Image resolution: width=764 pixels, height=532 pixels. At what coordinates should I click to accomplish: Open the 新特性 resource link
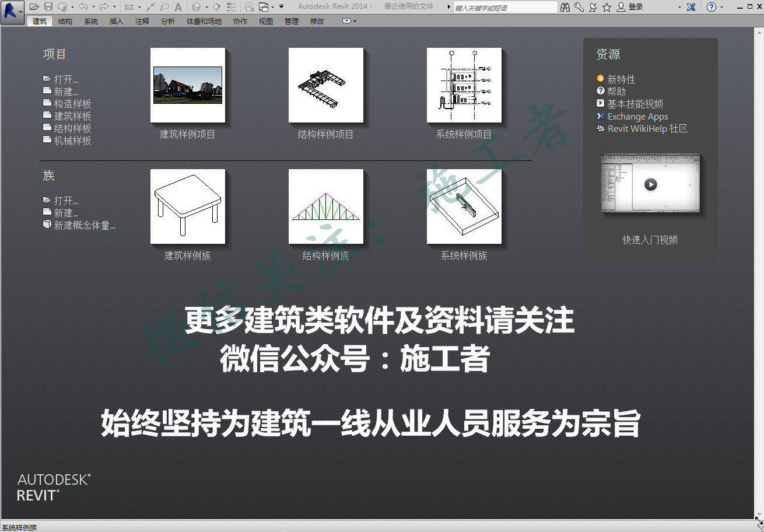616,79
